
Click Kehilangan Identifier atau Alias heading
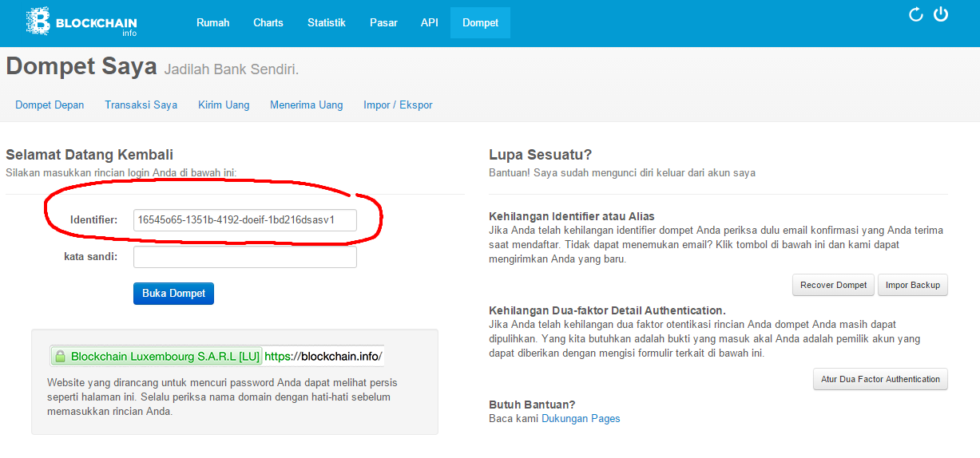(x=572, y=216)
